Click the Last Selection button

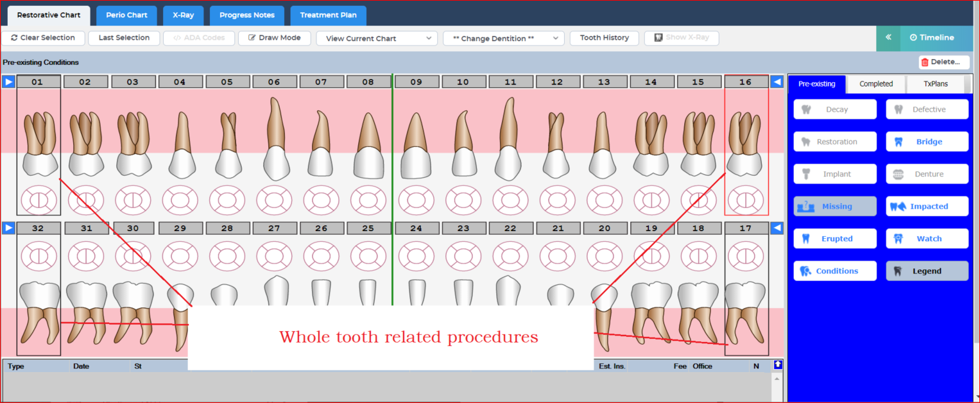click(123, 38)
